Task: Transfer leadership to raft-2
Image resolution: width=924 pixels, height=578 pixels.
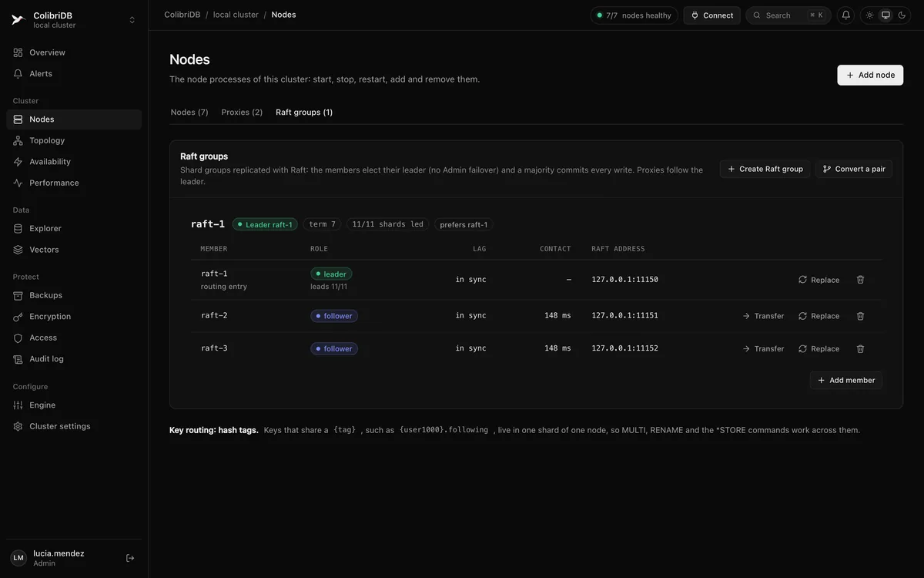Action: tap(763, 316)
